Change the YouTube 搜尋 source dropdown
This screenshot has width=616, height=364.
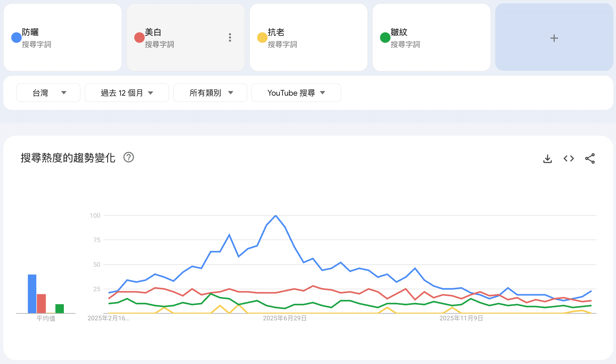click(296, 93)
